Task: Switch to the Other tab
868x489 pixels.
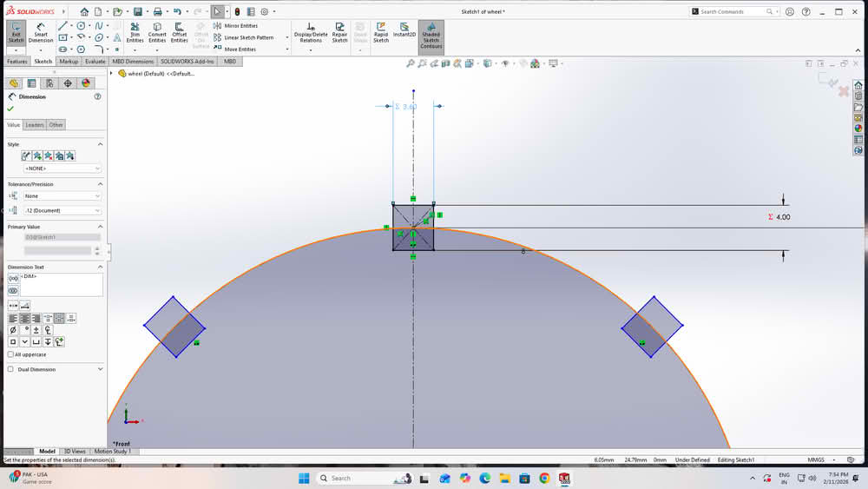Action: 56,124
